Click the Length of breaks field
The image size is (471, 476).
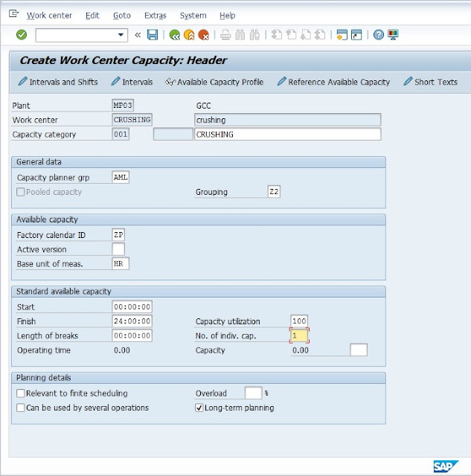132,335
